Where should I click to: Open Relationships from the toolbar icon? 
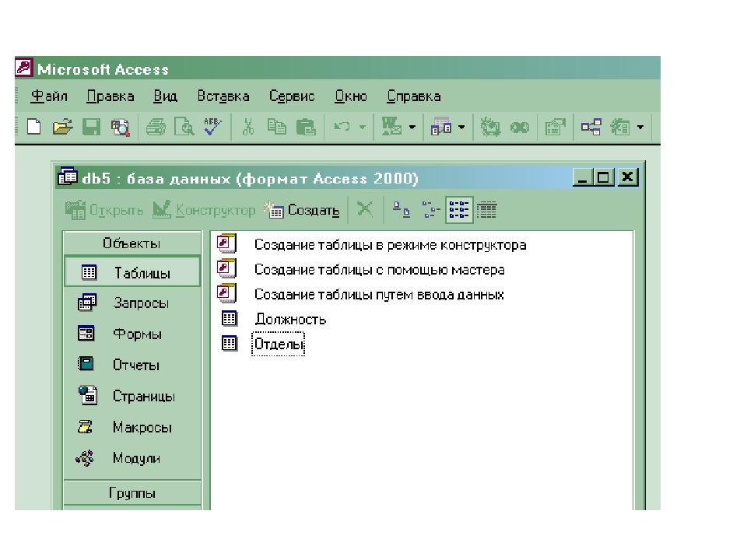tap(591, 127)
